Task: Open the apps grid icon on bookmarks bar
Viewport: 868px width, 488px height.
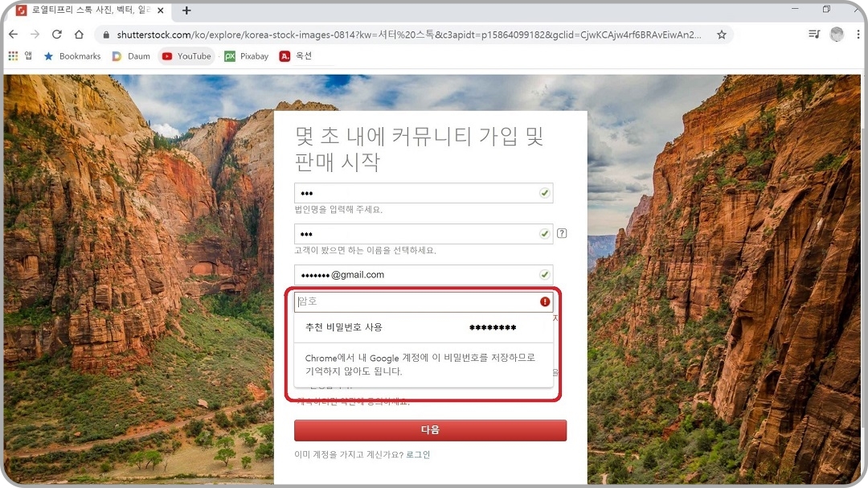Action: [14, 55]
